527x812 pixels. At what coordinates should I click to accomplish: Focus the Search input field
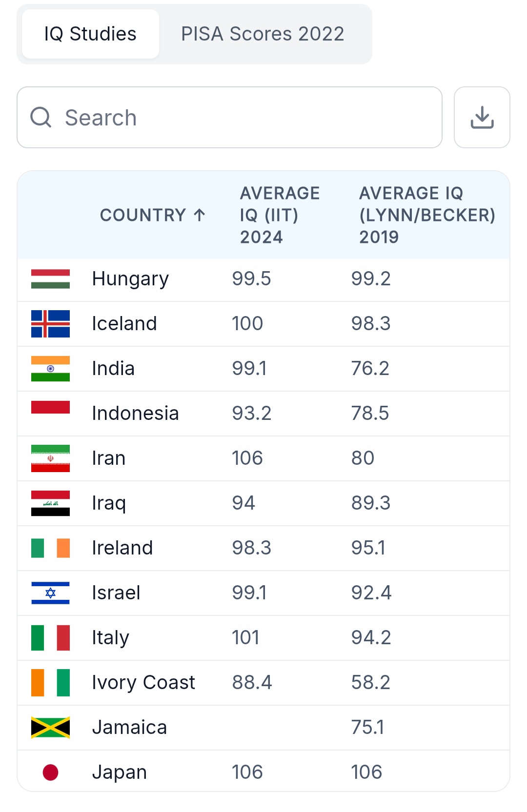244,118
